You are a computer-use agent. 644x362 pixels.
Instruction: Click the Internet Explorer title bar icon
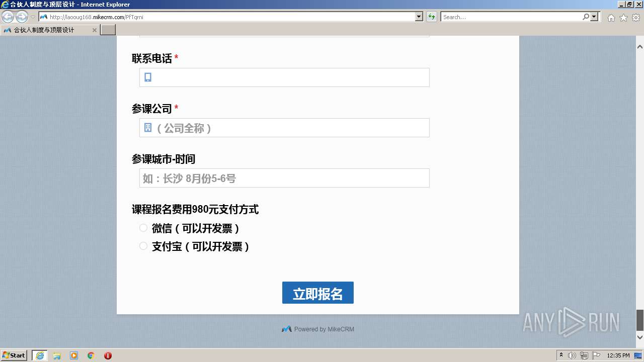click(5, 5)
